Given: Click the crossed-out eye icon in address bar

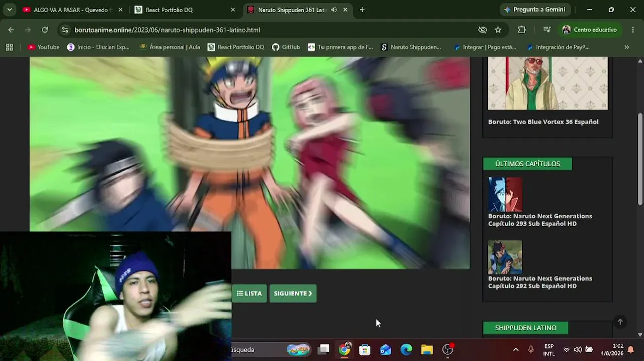Looking at the screenshot, I should click(482, 30).
